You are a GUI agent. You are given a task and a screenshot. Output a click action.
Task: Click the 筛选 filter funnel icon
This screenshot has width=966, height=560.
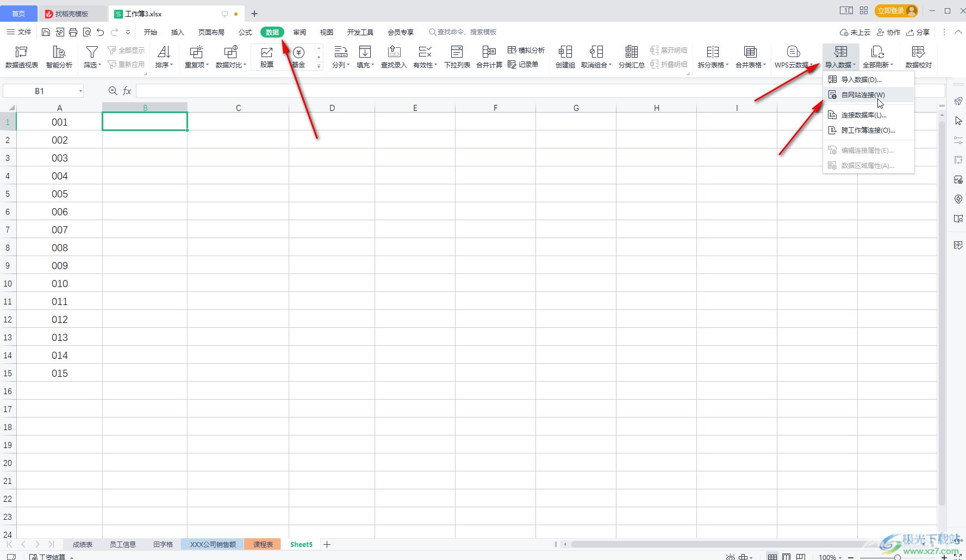point(92,52)
